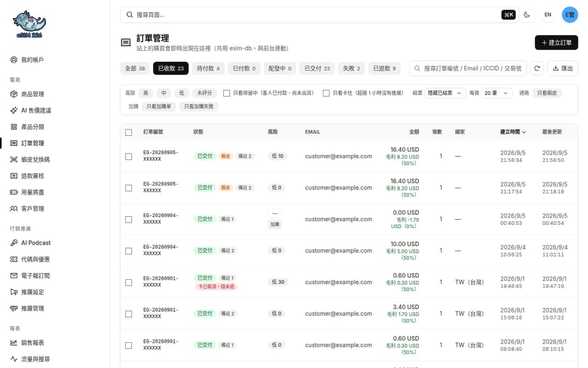
Task: Open 每頁 20 筆 dropdown
Action: tap(497, 93)
